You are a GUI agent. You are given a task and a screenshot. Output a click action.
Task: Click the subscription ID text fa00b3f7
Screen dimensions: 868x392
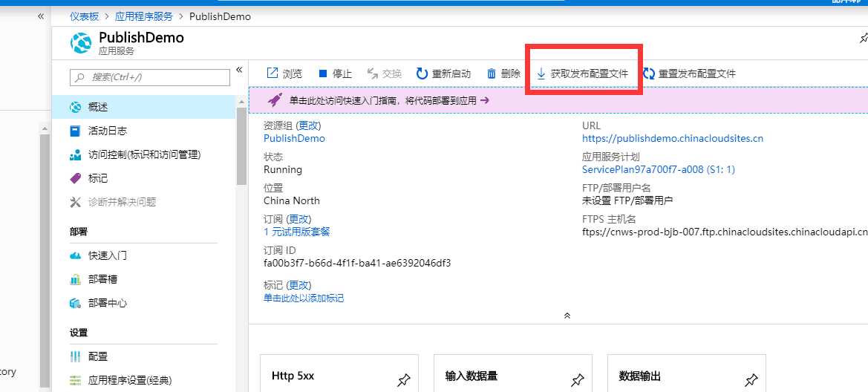coord(357,263)
